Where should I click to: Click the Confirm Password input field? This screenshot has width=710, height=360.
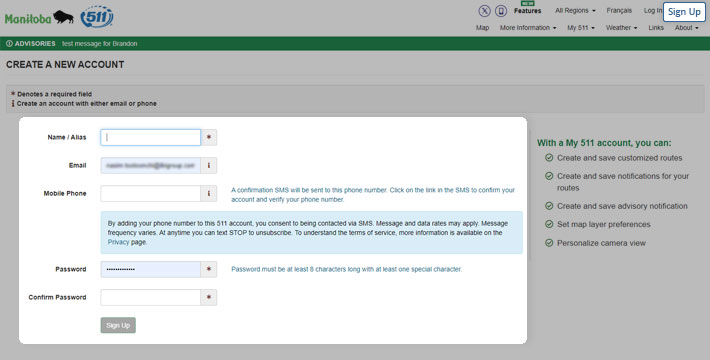pyautogui.click(x=151, y=298)
